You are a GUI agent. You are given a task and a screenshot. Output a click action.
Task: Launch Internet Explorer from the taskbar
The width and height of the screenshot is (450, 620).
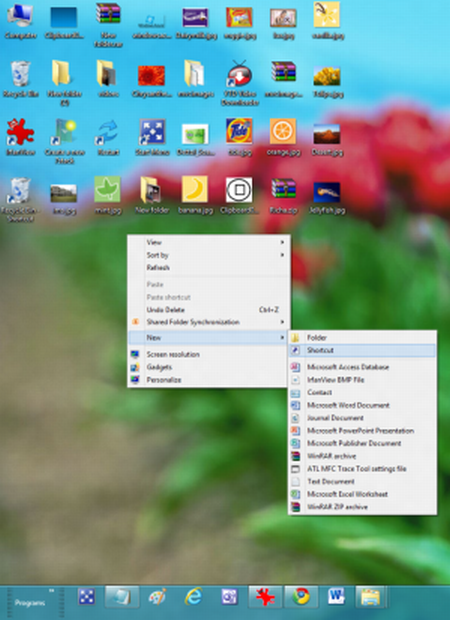[193, 597]
